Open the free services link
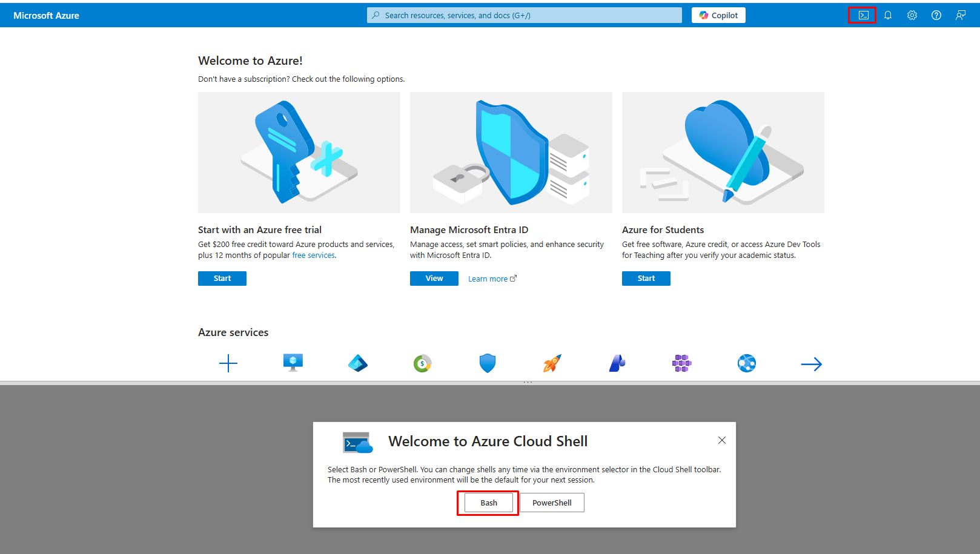The image size is (980, 554). pyautogui.click(x=314, y=256)
